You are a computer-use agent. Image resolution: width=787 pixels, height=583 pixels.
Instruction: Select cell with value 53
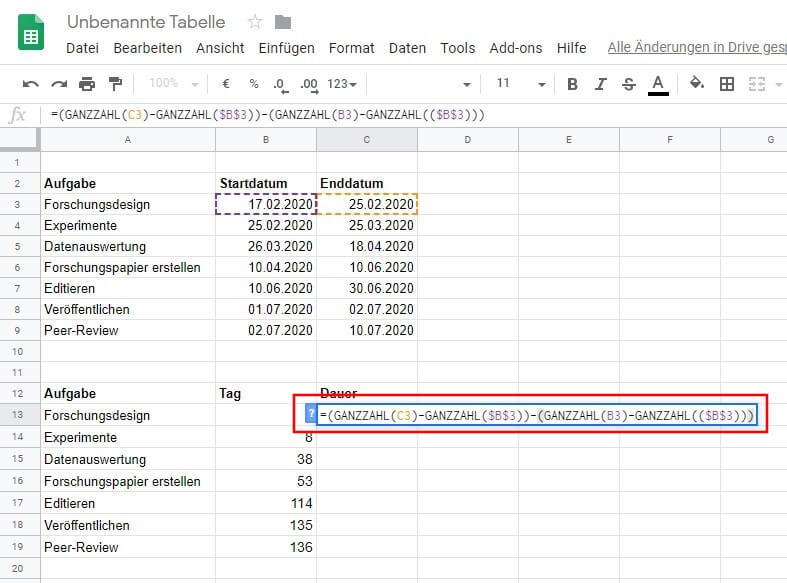tap(266, 481)
